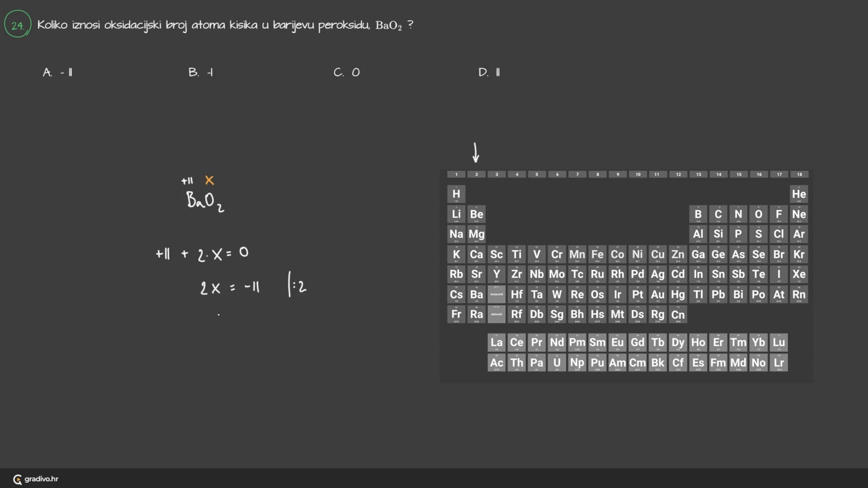Click the lanthanoids placeholder cell
Viewport: 868px width, 488px height.
[496, 295]
